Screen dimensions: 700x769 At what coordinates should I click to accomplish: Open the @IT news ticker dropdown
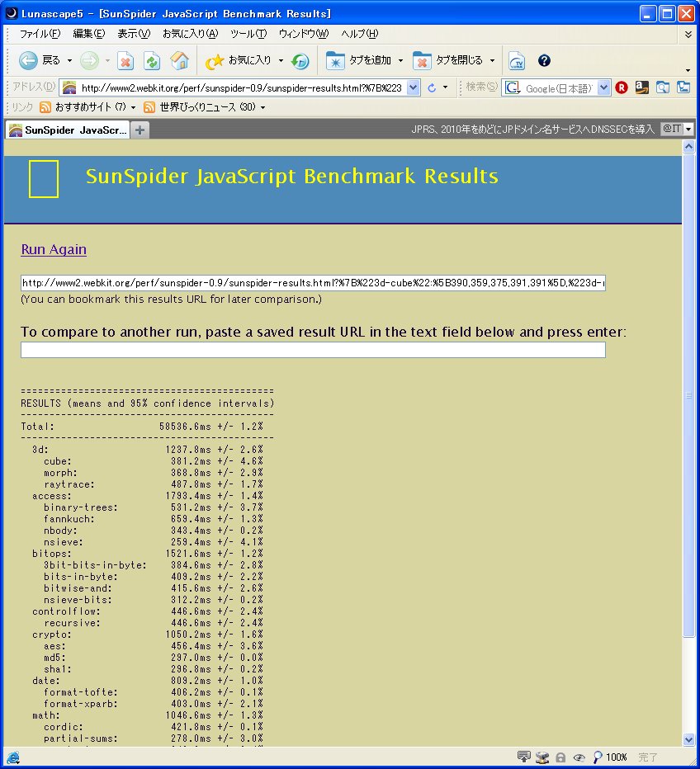pyautogui.click(x=688, y=129)
